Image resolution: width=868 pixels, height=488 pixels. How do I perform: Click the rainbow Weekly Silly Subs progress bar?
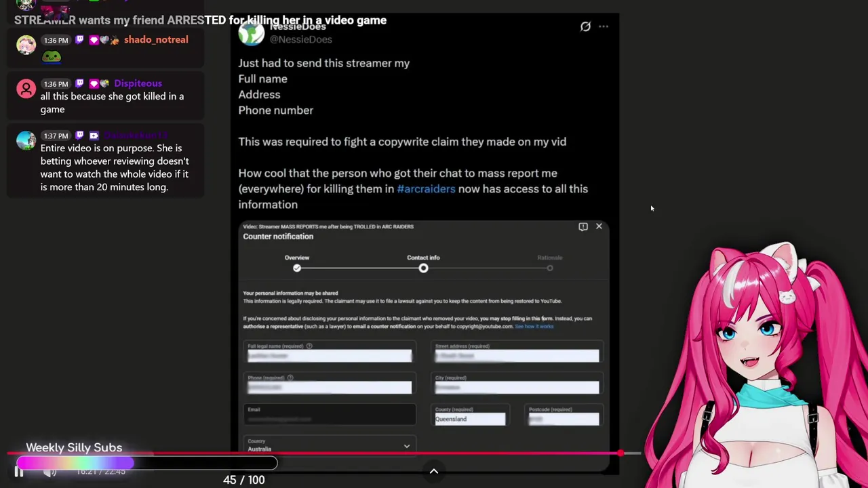click(146, 464)
